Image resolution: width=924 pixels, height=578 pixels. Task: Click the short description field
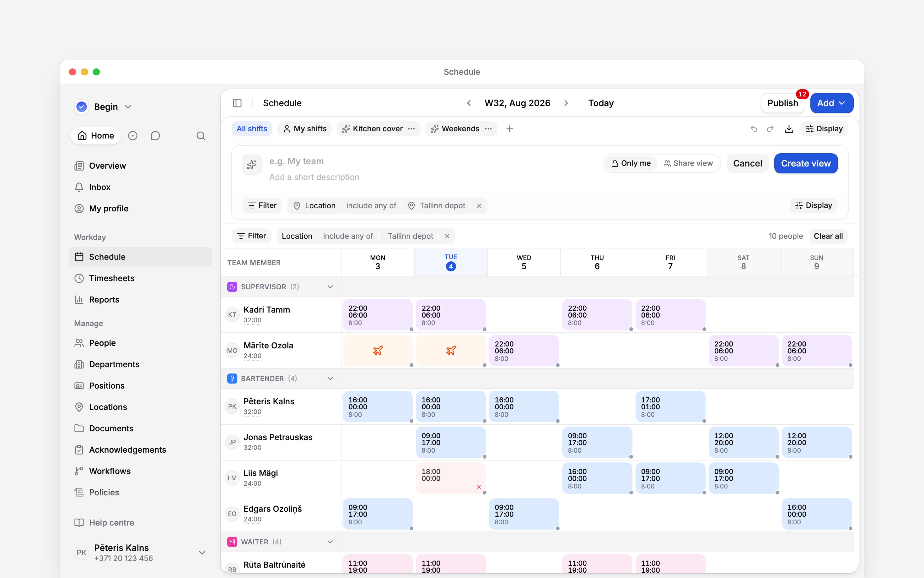tap(432, 177)
